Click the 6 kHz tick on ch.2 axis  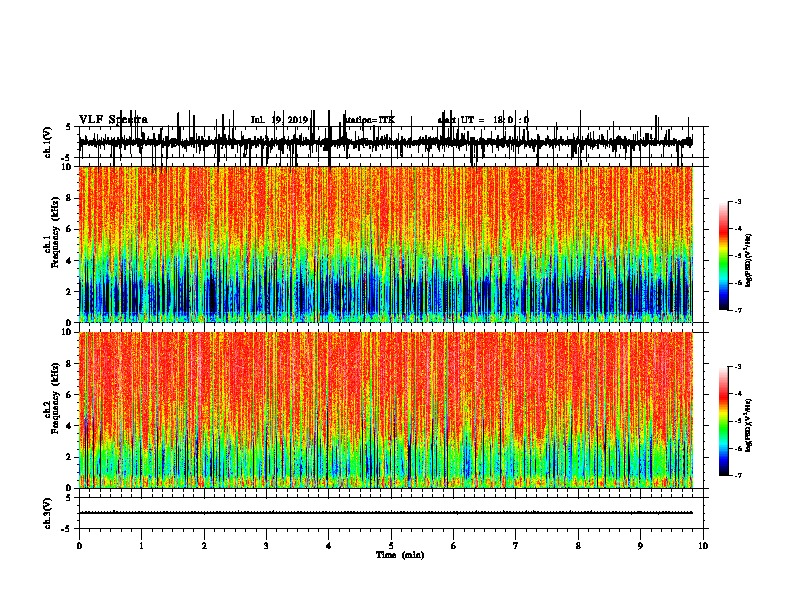pos(69,394)
